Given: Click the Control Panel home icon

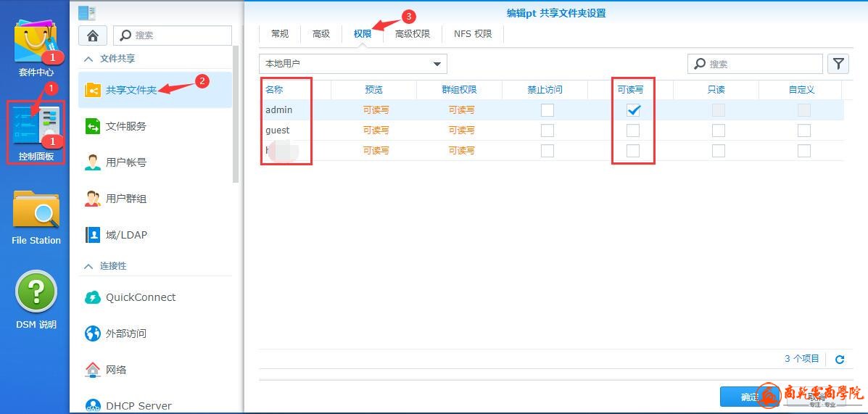Looking at the screenshot, I should pos(93,36).
